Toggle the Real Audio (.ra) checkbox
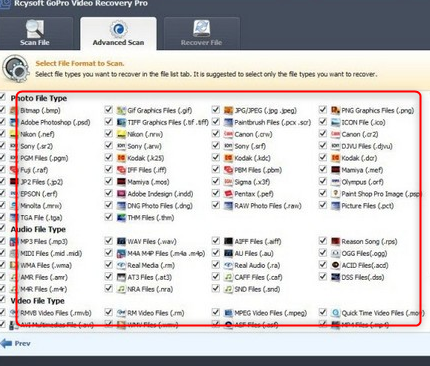Viewport: 430px width, 366px height. [216, 265]
